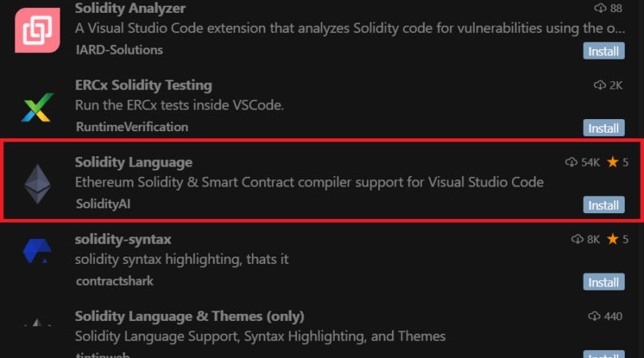Install the ERCx Solidity Testing extension

pyautogui.click(x=604, y=128)
